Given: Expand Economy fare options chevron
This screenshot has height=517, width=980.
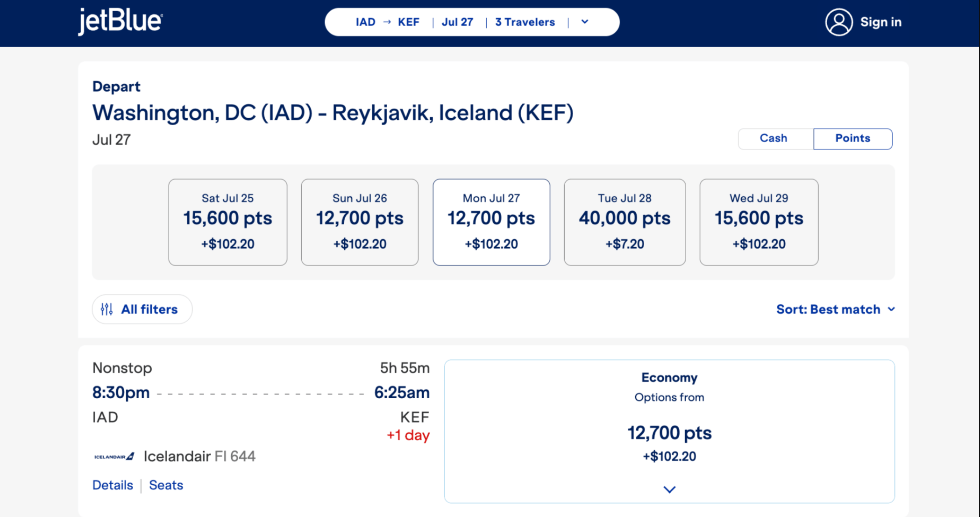Looking at the screenshot, I should click(x=669, y=489).
